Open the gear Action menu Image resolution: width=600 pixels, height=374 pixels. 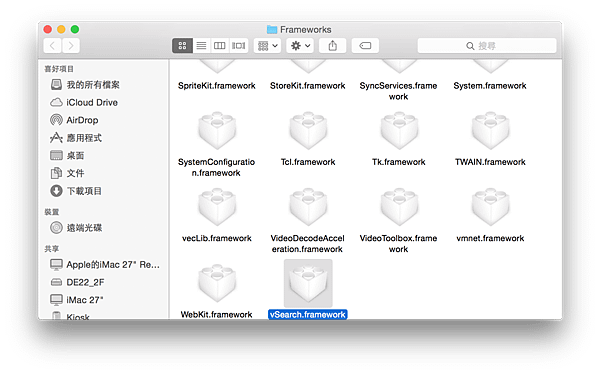click(300, 46)
